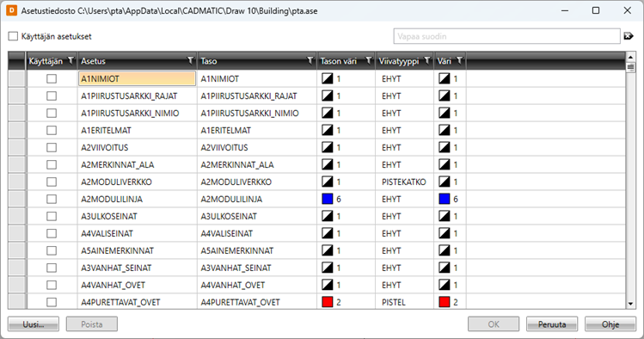644x339 pixels.
Task: Tick the user checkbox for A2MODULILINJA row
Action: [x=52, y=200]
